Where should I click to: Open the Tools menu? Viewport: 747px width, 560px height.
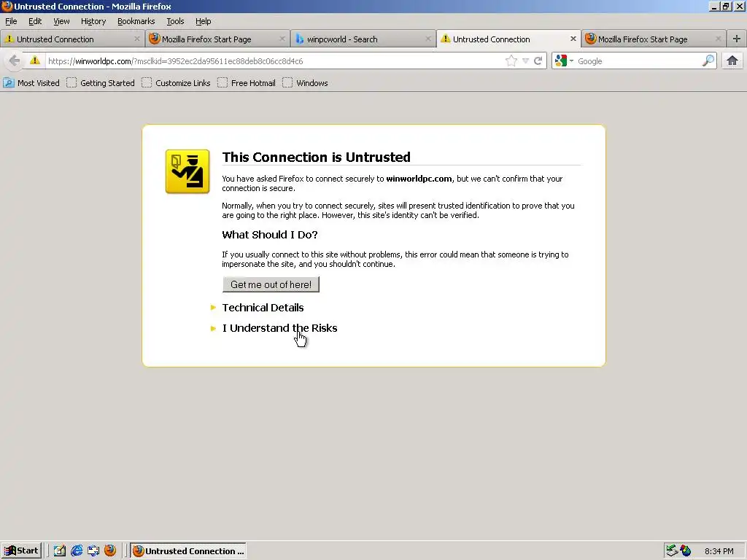(175, 21)
